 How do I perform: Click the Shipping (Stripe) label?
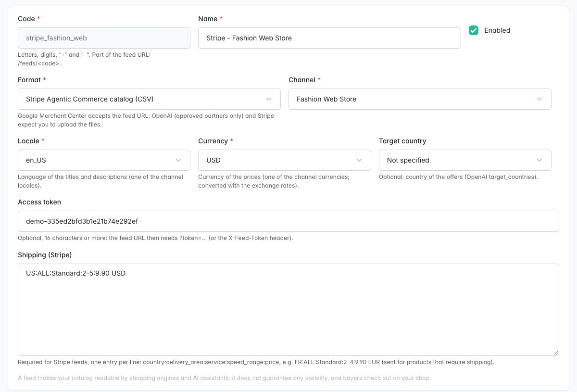click(x=45, y=255)
